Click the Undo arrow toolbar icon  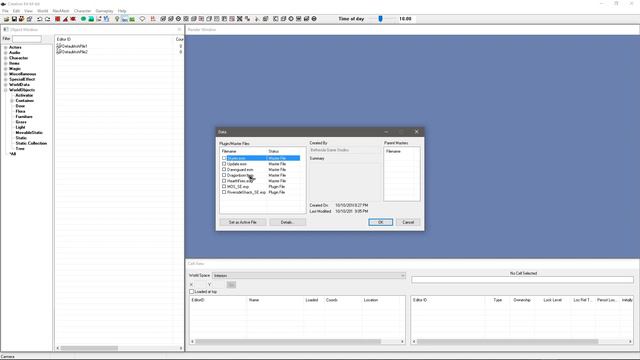pos(40,19)
